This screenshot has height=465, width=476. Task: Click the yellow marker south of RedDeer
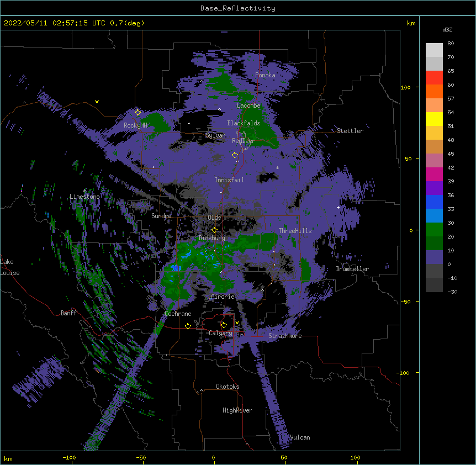click(x=235, y=155)
